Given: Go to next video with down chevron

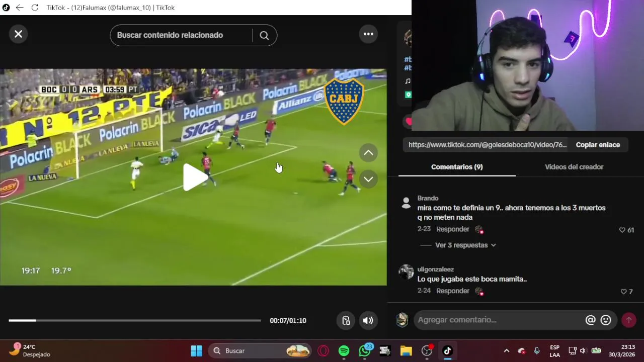Looking at the screenshot, I should [x=368, y=179].
